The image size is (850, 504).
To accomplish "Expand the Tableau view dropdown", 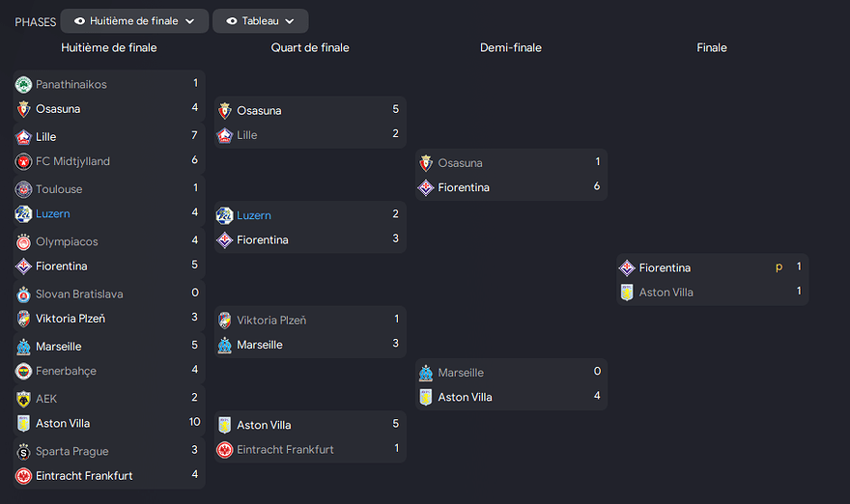I will (x=260, y=21).
